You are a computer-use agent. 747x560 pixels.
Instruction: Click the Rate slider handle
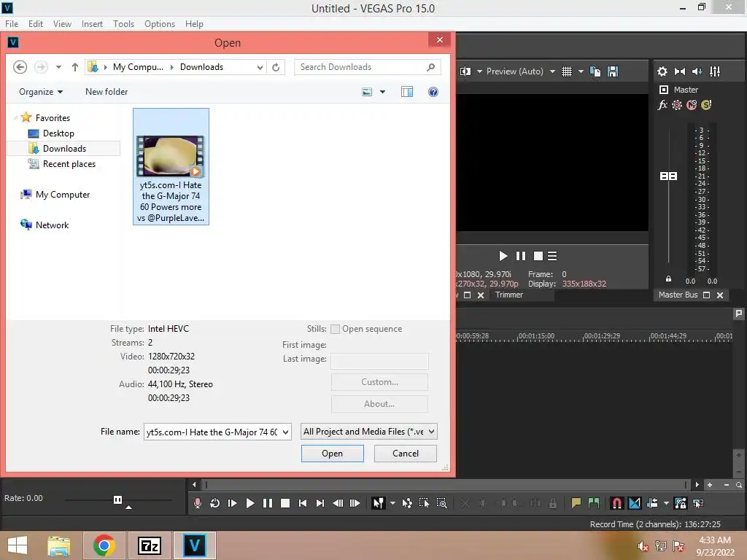tap(117, 499)
